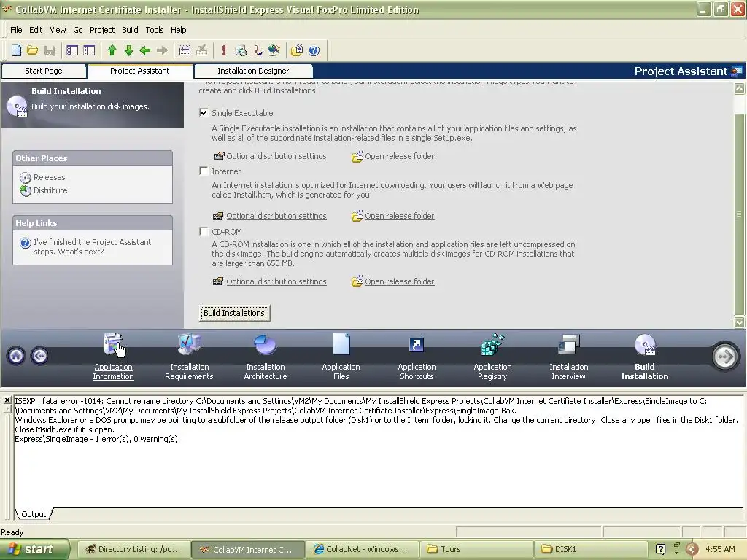This screenshot has height=560, width=747.
Task: Click the exclamation with checkmark validate icon
Action: (258, 50)
